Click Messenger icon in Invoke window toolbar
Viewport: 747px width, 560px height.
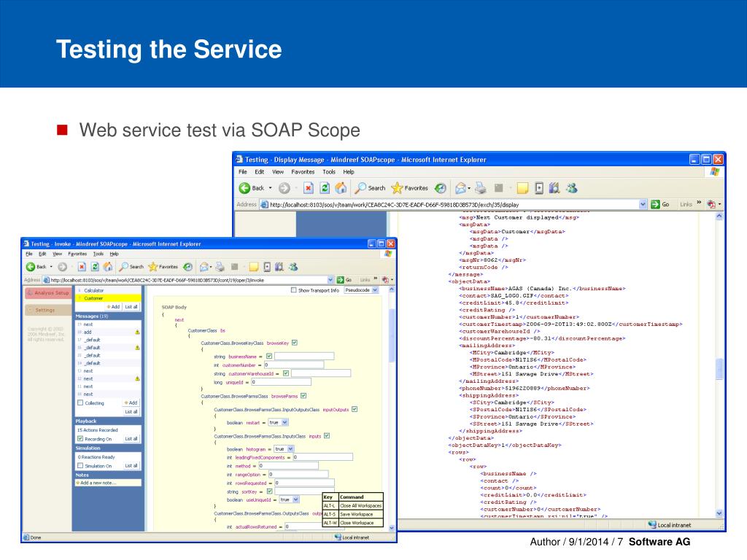pos(293,267)
